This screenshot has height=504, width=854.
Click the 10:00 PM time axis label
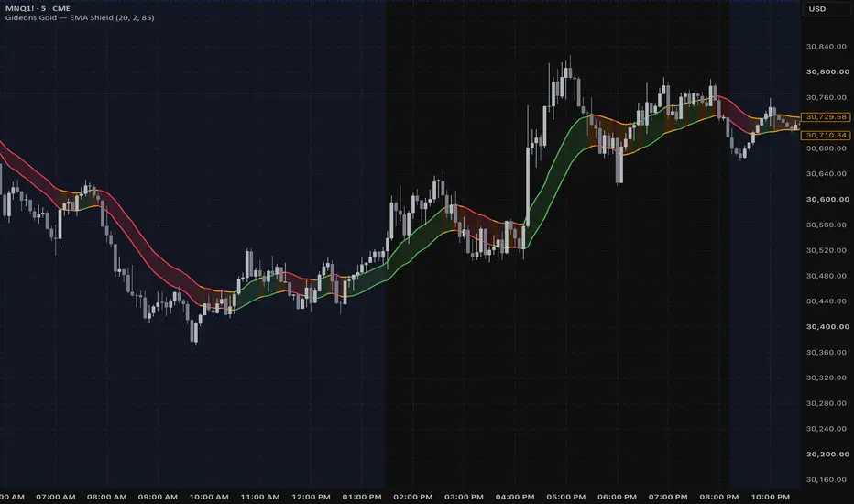pyautogui.click(x=770, y=497)
